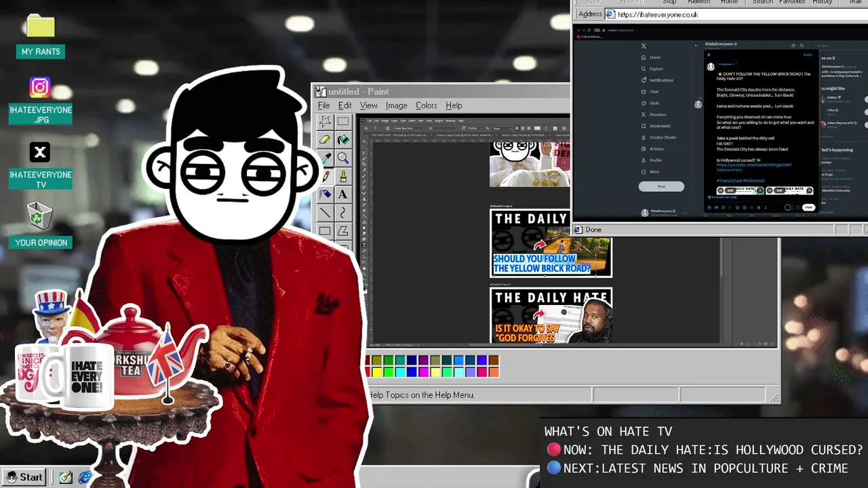This screenshot has width=868, height=488.
Task: Open Profile in X sidebar
Action: [651, 160]
